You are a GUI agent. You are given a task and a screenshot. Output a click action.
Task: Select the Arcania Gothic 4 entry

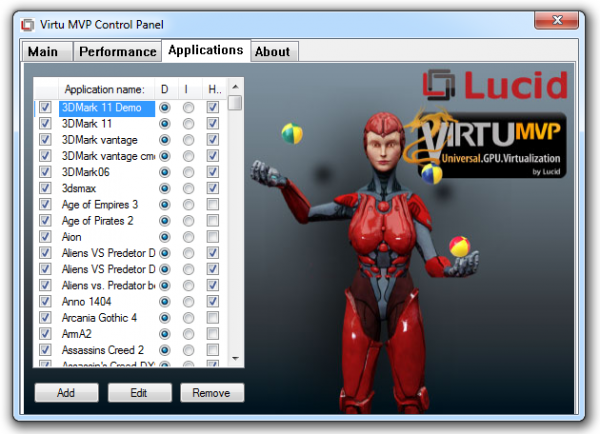pyautogui.click(x=99, y=318)
